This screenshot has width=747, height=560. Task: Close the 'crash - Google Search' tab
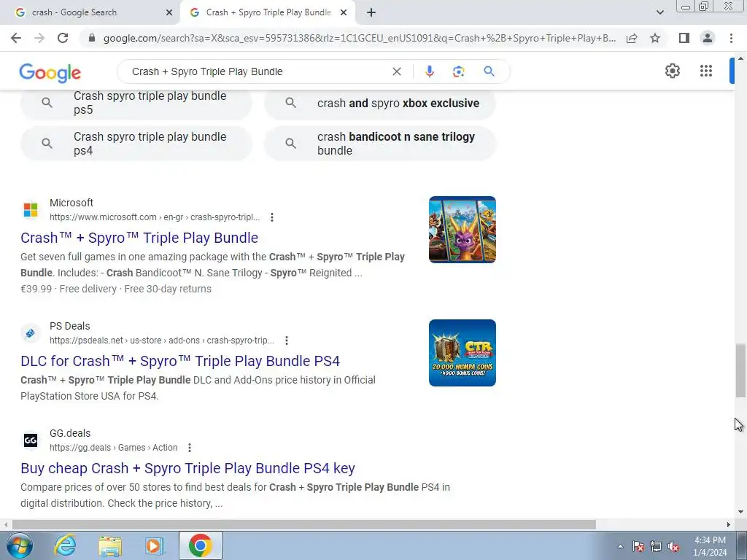(169, 12)
